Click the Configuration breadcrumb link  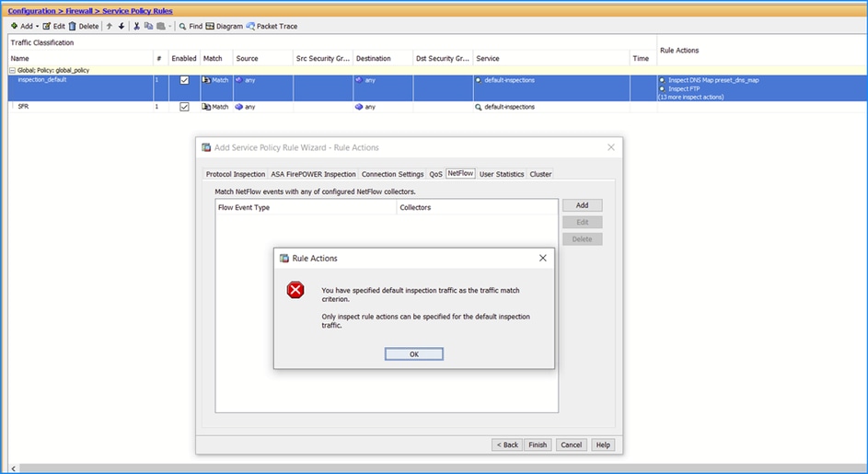click(x=31, y=10)
